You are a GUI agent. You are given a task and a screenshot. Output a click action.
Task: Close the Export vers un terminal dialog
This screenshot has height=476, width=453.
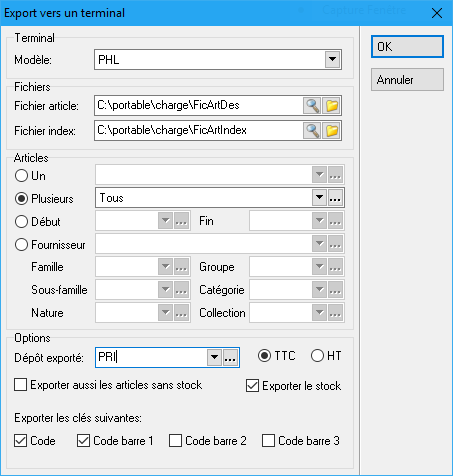pyautogui.click(x=437, y=13)
